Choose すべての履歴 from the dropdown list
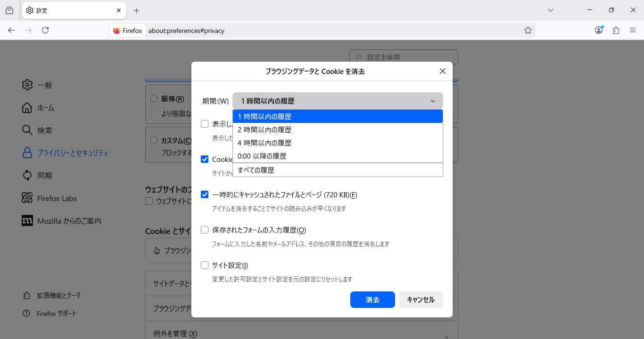The width and height of the screenshot is (644, 339). [338, 170]
